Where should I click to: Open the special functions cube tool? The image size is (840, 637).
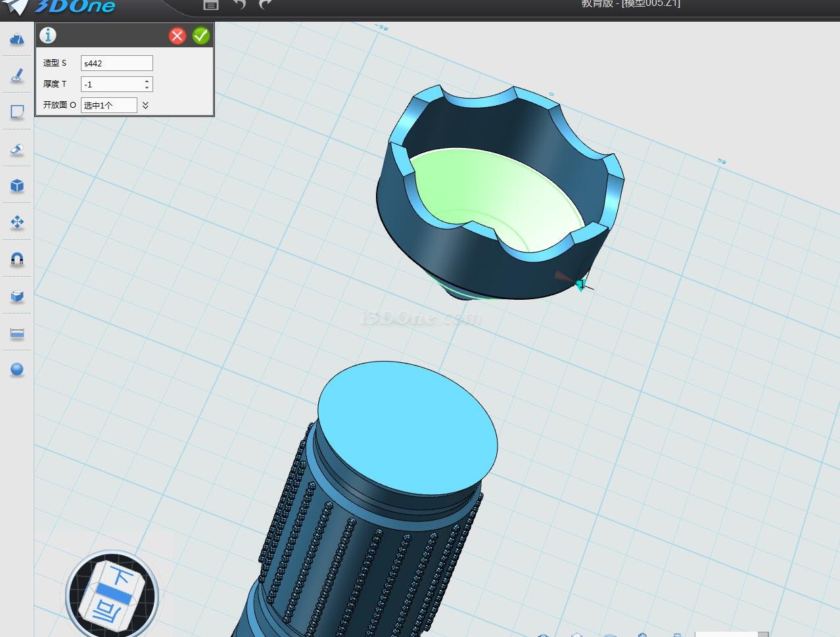point(17,186)
